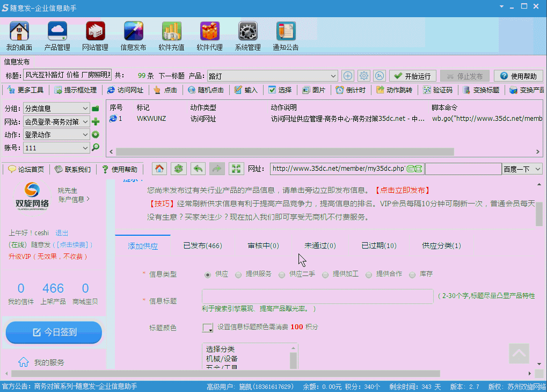Open the 分组 分类信息 dropdown

click(x=56, y=108)
